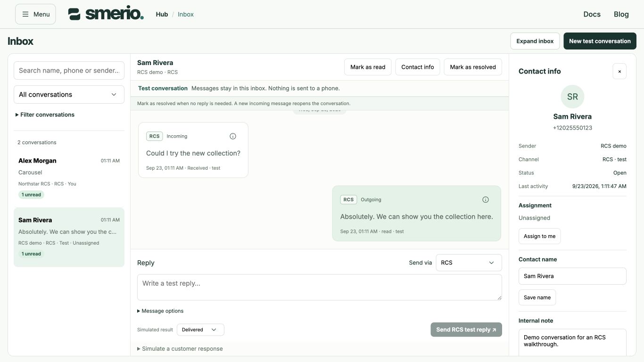Click the 1 unread badge under Alex Morgan
The width and height of the screenshot is (644, 362).
click(31, 195)
